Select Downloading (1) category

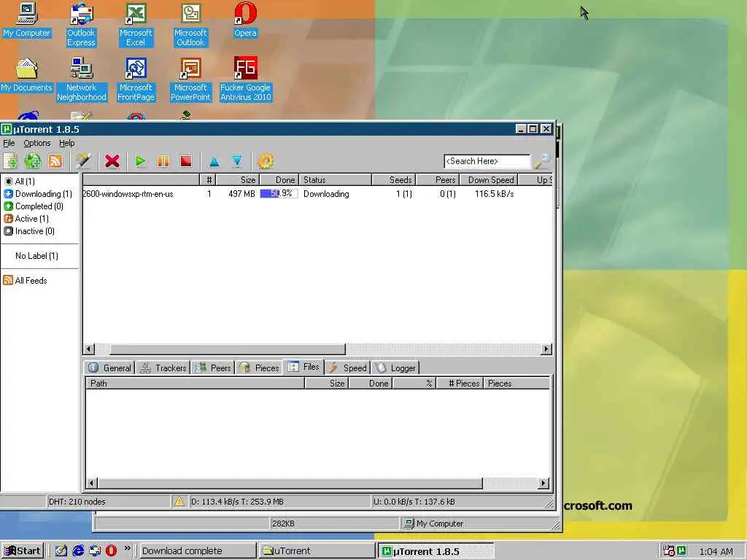pyautogui.click(x=38, y=194)
